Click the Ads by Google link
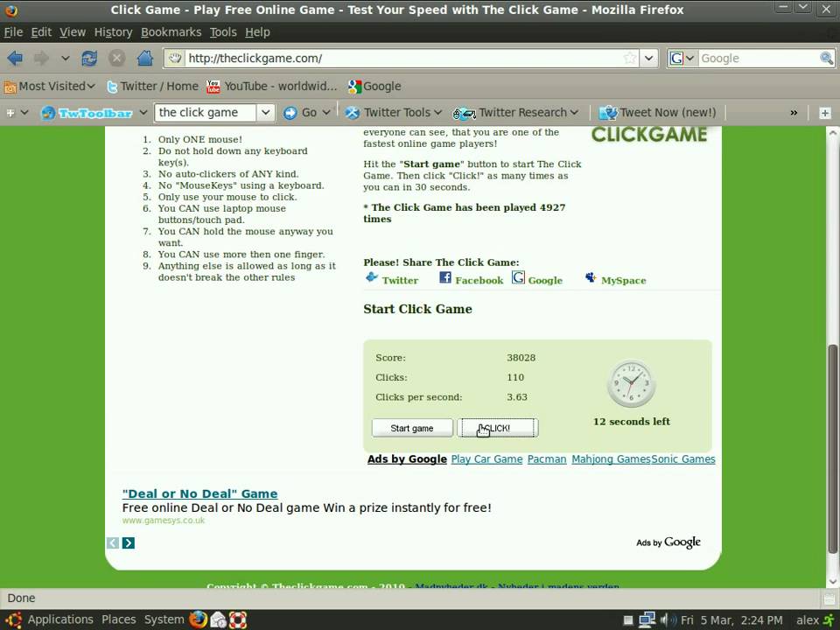 [x=407, y=459]
